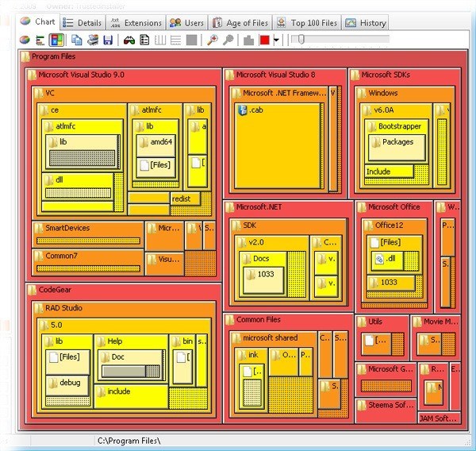Select the tree map chart type
Viewport: 476px width, 451px height.
(56, 40)
